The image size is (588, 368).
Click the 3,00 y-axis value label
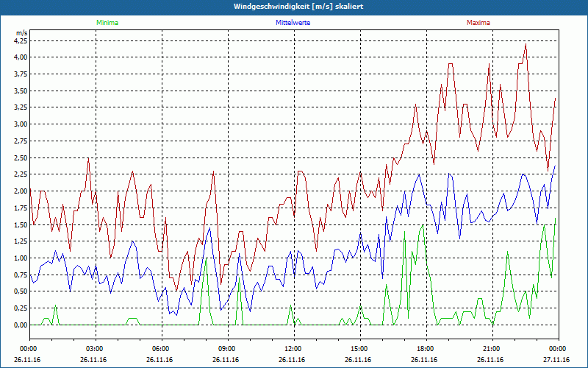(x=21, y=124)
